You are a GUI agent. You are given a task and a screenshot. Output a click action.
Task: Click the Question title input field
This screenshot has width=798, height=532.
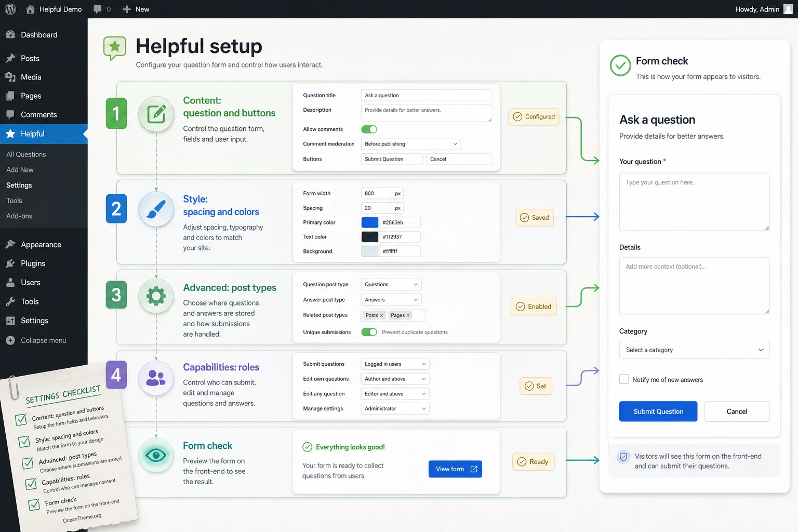click(427, 96)
